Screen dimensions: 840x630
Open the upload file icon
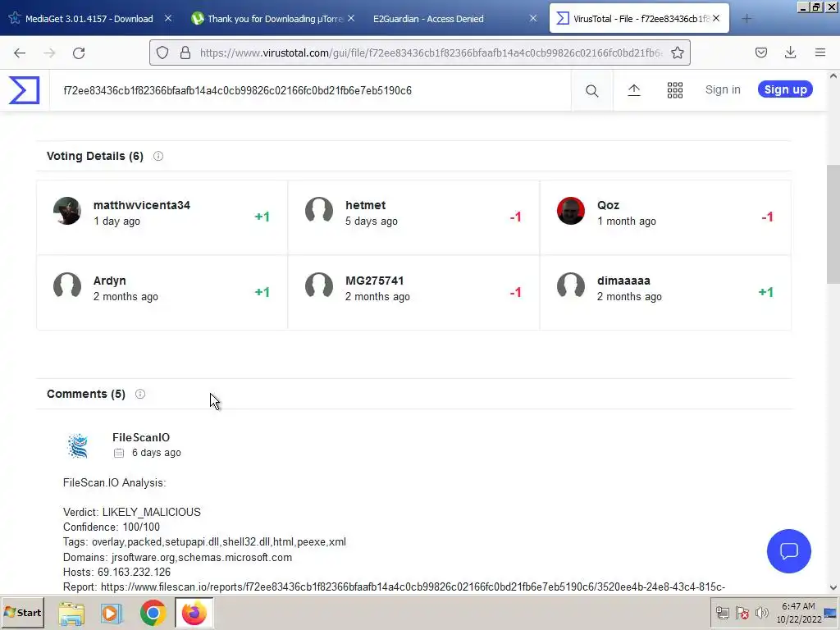point(634,90)
